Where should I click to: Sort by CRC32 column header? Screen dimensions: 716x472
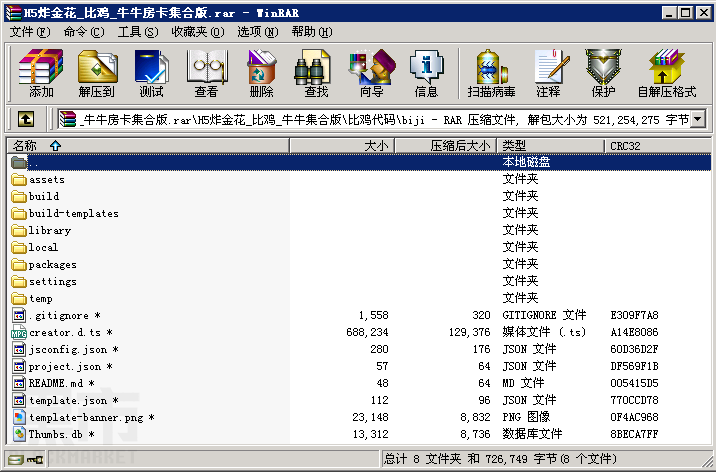658,146
